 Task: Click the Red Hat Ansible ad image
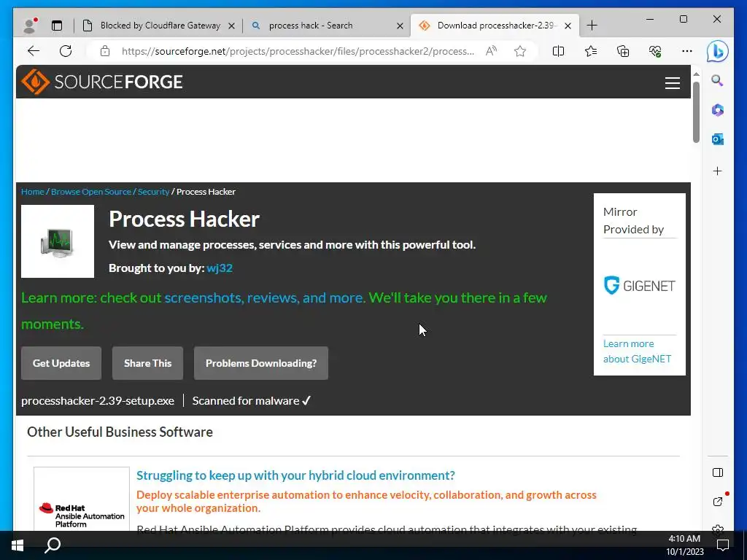[82, 499]
